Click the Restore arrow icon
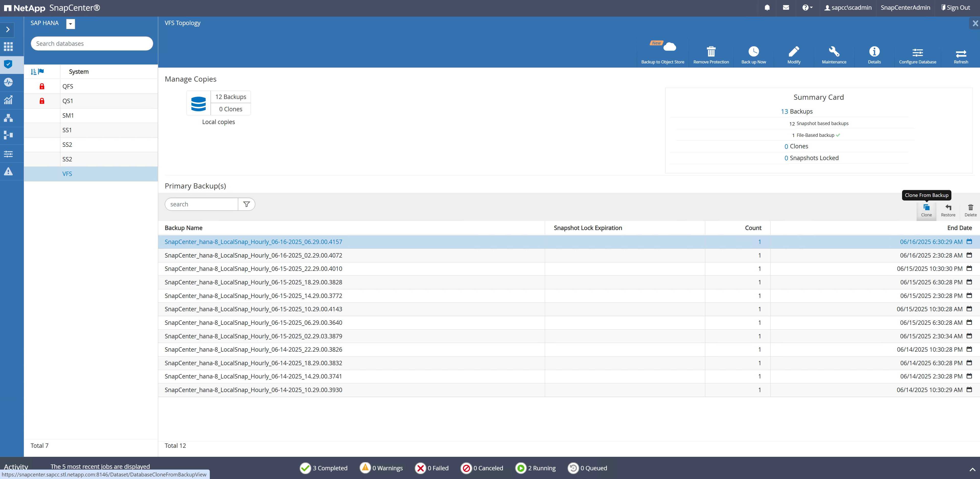 (948, 207)
